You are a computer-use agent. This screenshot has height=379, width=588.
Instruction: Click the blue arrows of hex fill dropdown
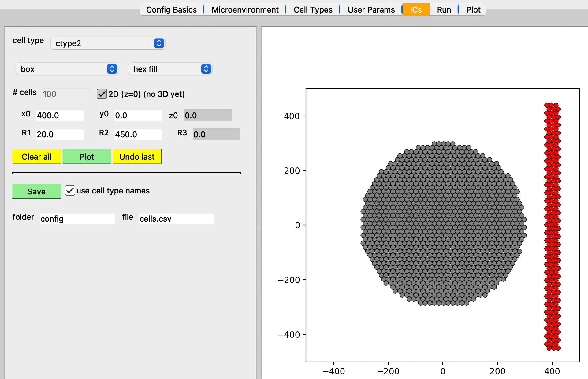pos(206,69)
